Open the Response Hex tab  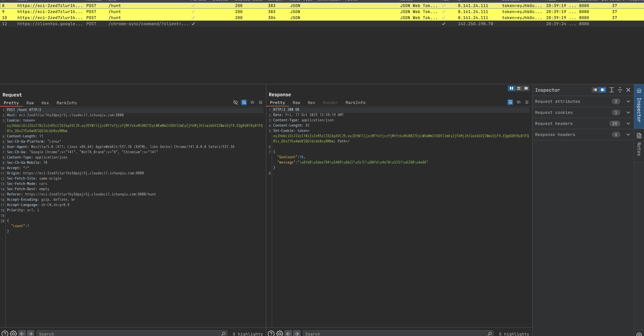(311, 103)
